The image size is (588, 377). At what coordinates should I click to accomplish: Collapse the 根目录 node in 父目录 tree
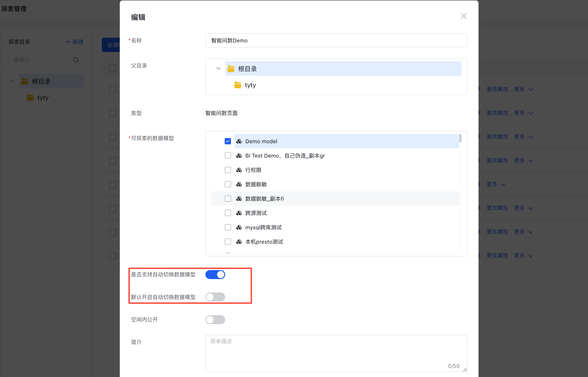click(x=218, y=69)
